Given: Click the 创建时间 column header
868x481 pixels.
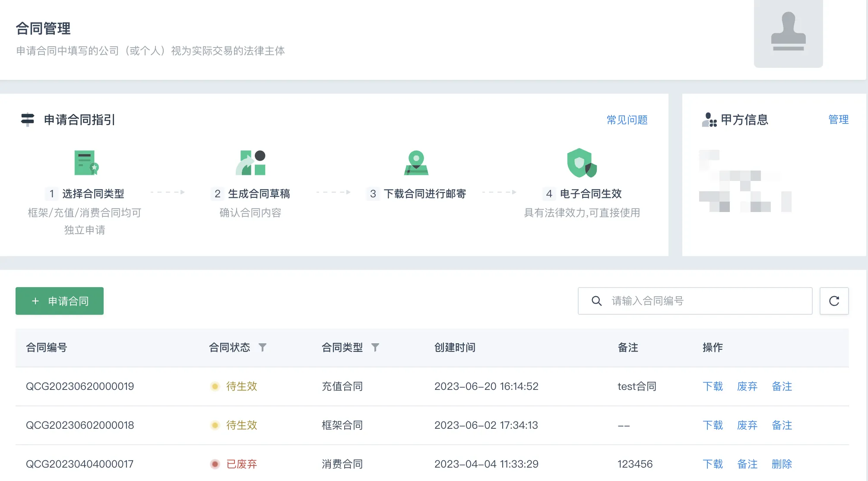Looking at the screenshot, I should point(455,347).
